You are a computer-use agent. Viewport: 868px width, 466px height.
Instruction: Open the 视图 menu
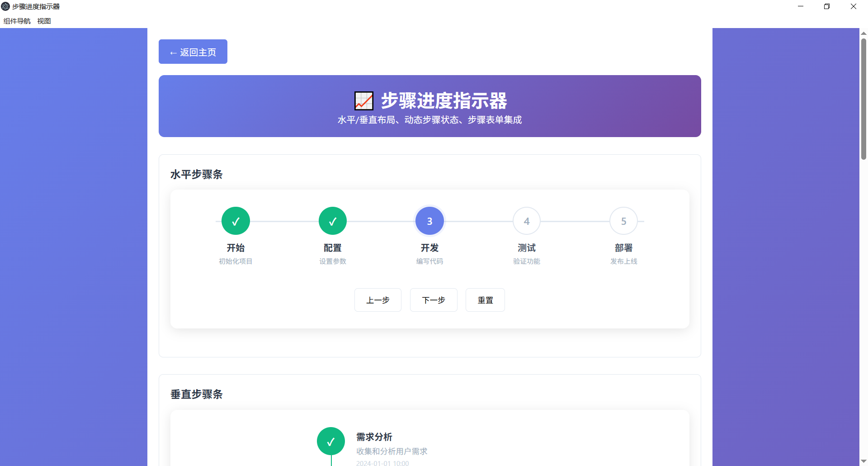(x=44, y=21)
